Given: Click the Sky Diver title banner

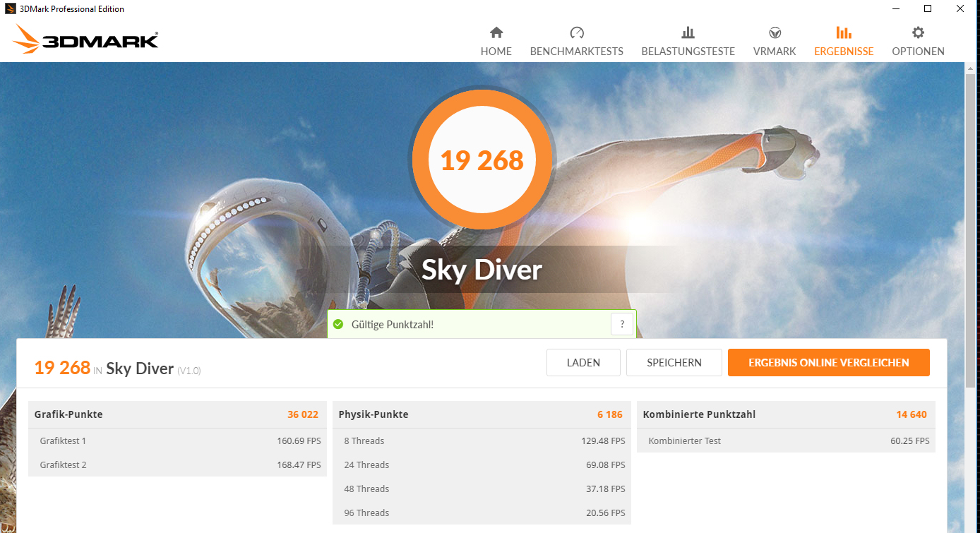Looking at the screenshot, I should 482,270.
